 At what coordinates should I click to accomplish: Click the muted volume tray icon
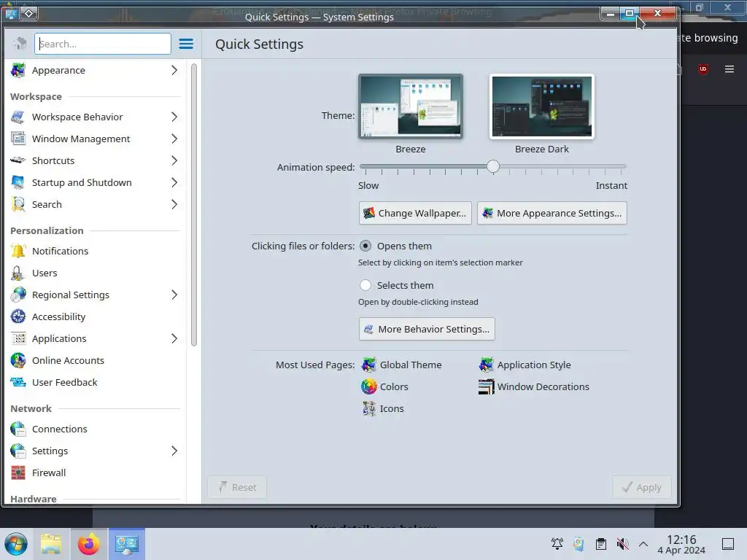pos(622,544)
